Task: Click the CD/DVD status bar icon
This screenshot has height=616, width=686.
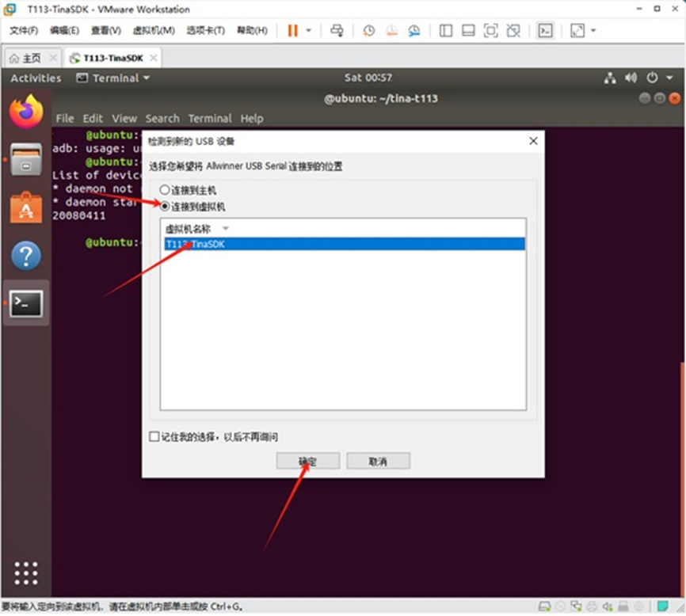Action: 560,606
